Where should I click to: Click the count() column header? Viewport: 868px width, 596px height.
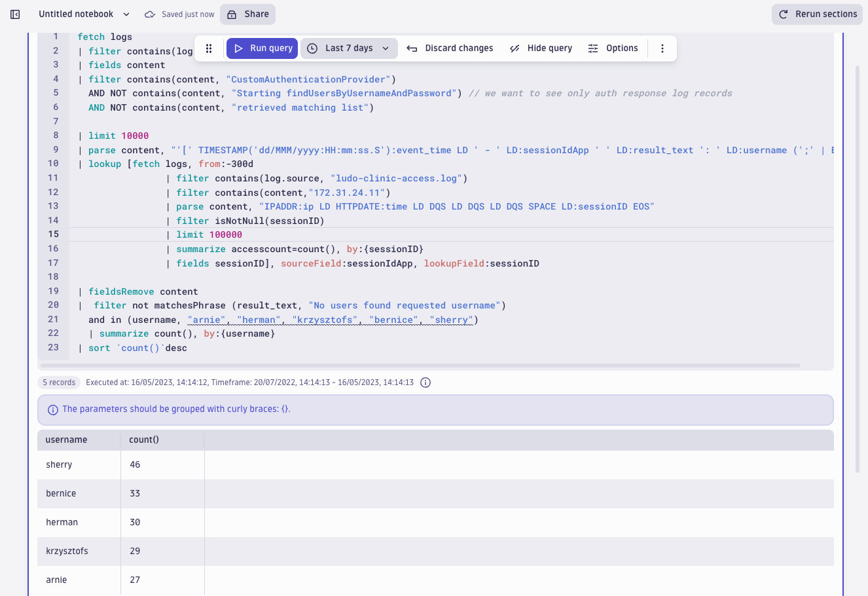pyautogui.click(x=144, y=440)
